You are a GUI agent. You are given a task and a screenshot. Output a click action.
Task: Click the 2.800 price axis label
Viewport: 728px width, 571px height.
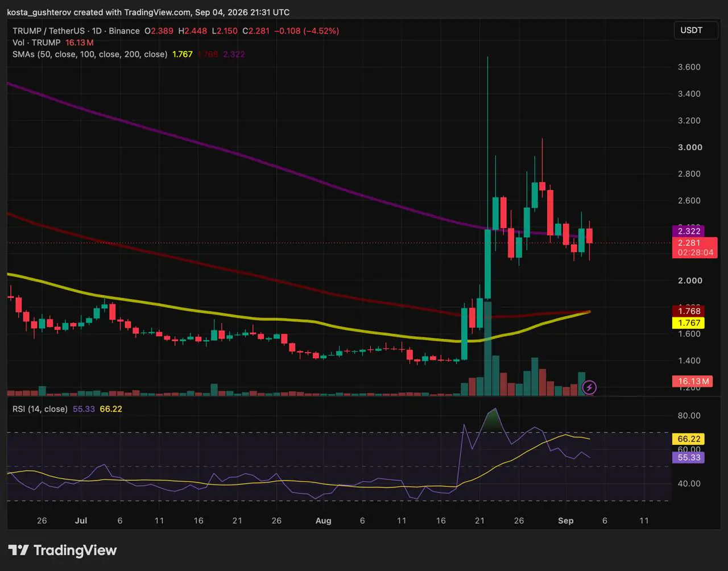[x=689, y=174]
